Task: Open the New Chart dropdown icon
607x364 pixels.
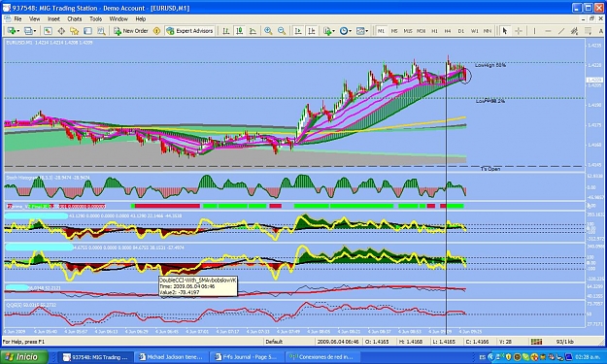Action: tap(14, 31)
